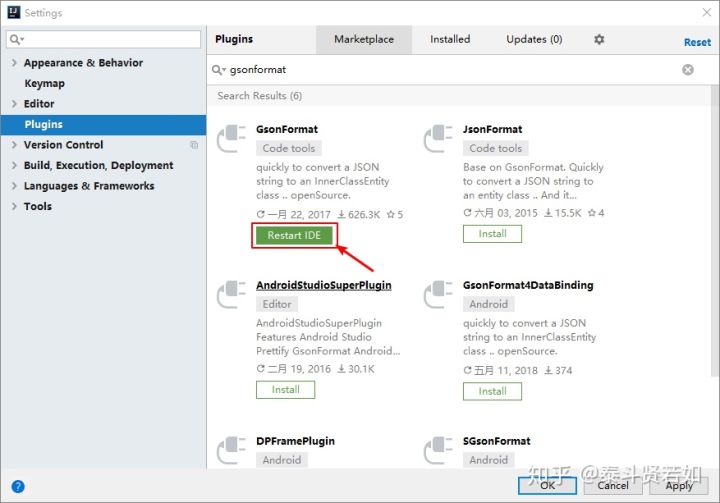Click the Version Control project-level icon
This screenshot has height=503, width=720.
click(194, 145)
